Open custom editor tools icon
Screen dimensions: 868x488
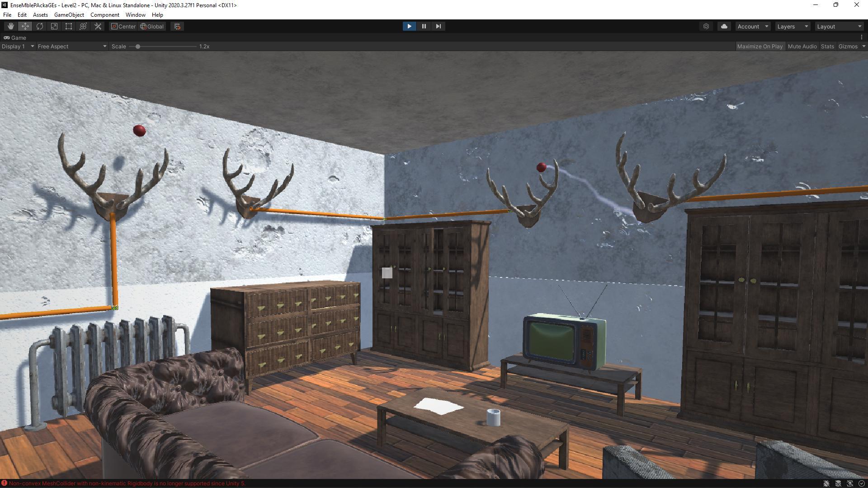(x=98, y=26)
